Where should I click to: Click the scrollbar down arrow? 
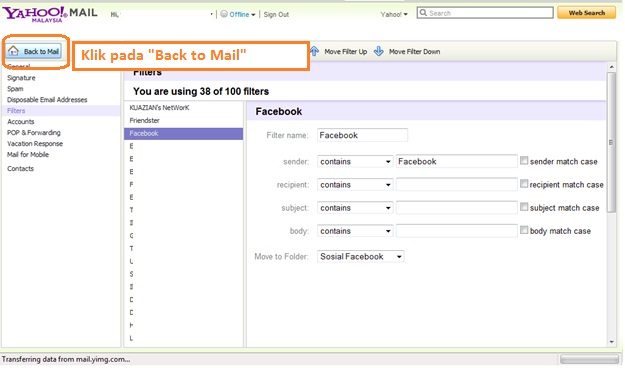(611, 342)
